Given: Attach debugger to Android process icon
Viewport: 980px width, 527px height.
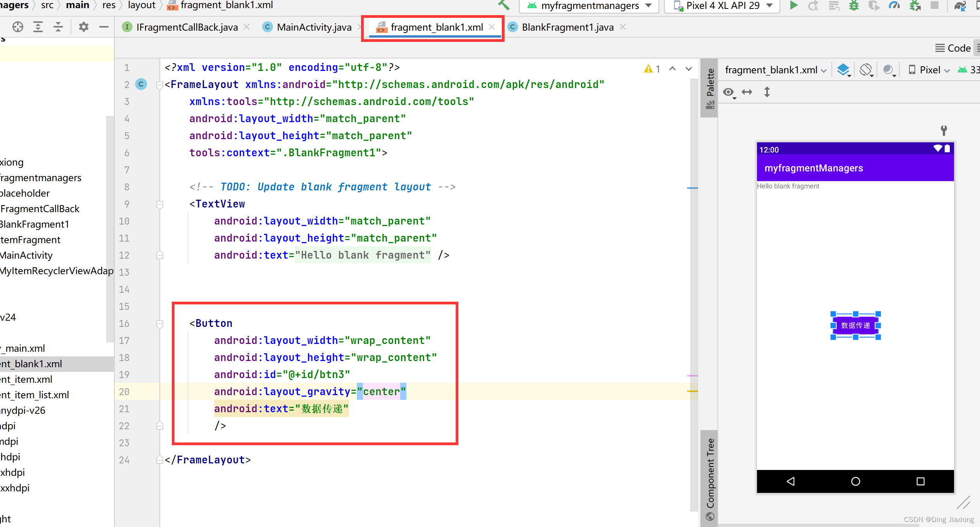Looking at the screenshot, I should (x=915, y=5).
